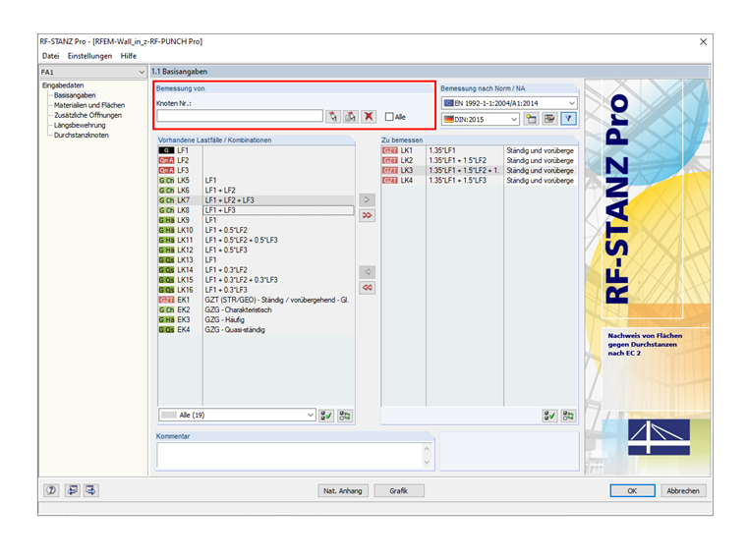Go to next table icon

pos(91,490)
